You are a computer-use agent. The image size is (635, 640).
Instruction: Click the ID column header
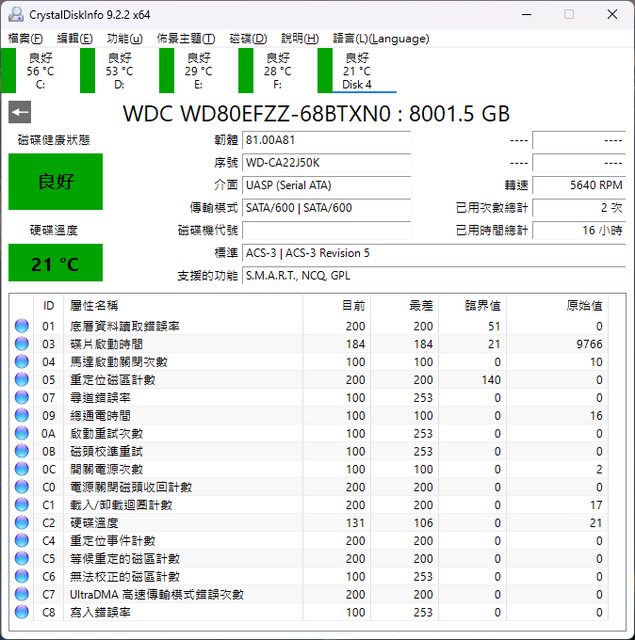[49, 305]
